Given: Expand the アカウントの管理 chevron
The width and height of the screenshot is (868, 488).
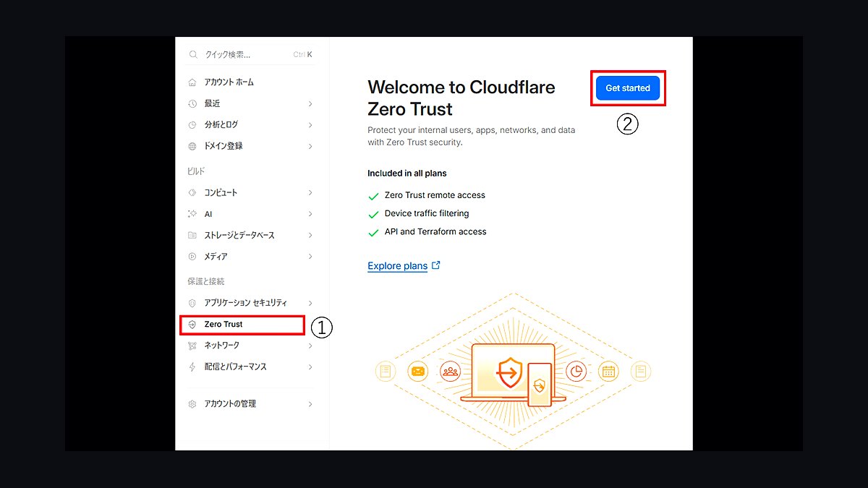Looking at the screenshot, I should point(310,404).
